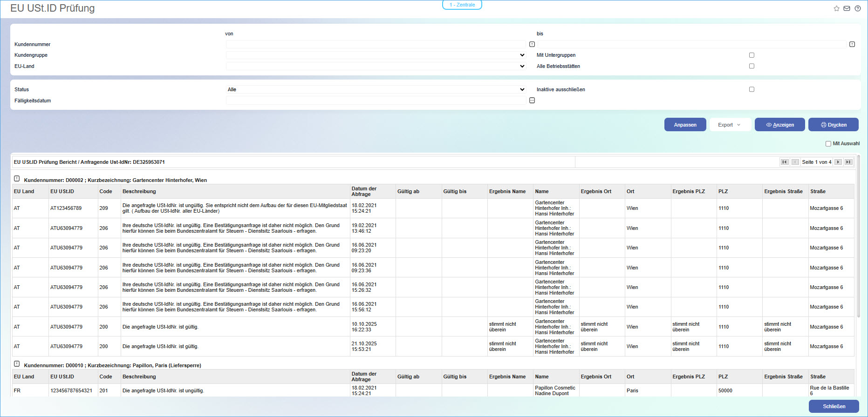Click the favorite star icon
The height and width of the screenshot is (417, 868).
tap(836, 8)
